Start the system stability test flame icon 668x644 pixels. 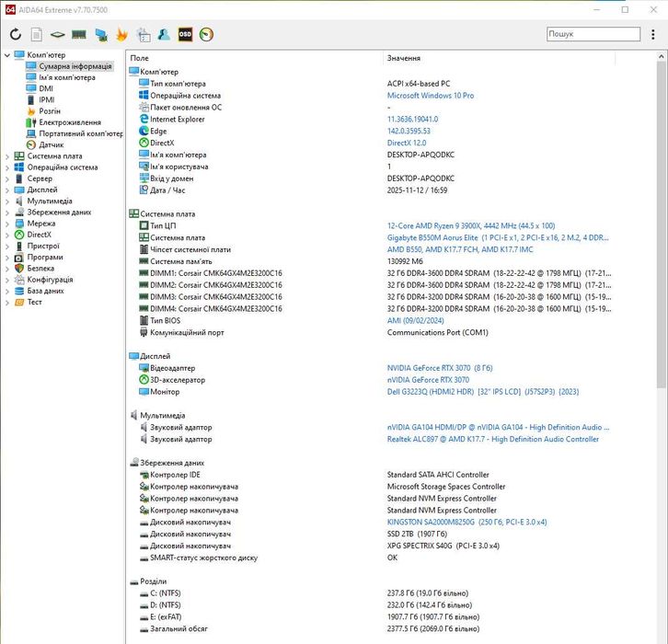pyautogui.click(x=121, y=35)
